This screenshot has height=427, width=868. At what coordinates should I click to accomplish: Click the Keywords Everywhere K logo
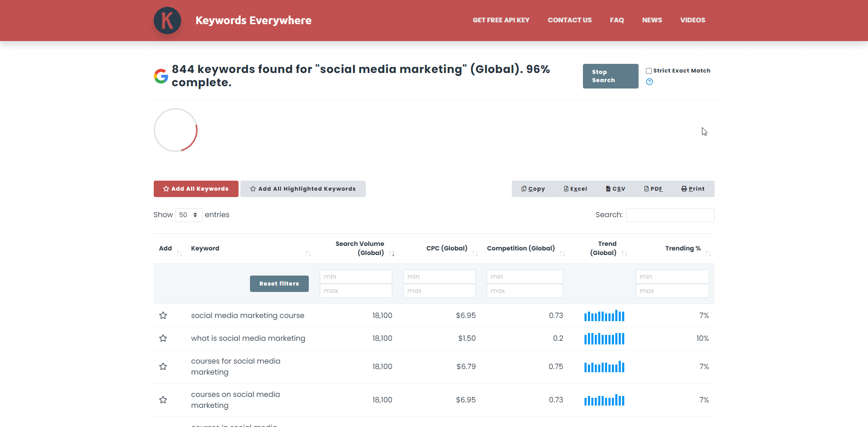point(167,21)
